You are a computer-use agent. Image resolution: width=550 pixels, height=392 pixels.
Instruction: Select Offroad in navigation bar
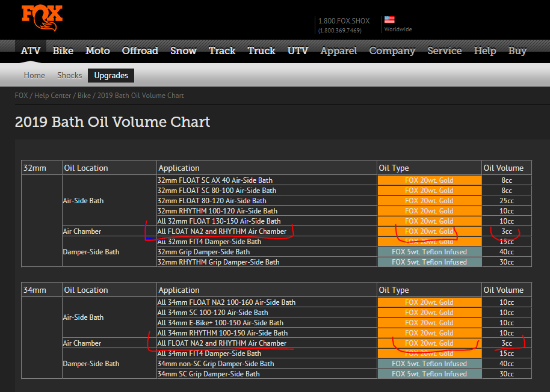[140, 51]
